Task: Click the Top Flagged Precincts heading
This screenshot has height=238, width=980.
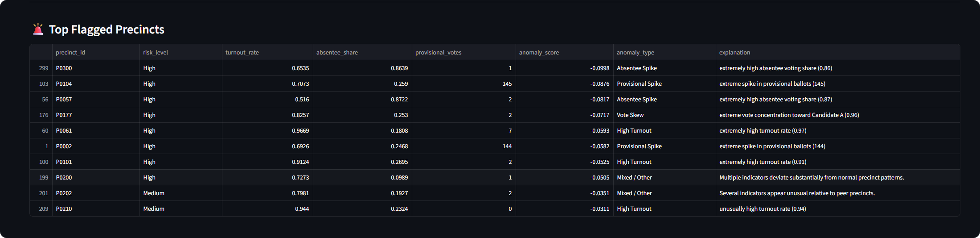Action: [x=107, y=29]
